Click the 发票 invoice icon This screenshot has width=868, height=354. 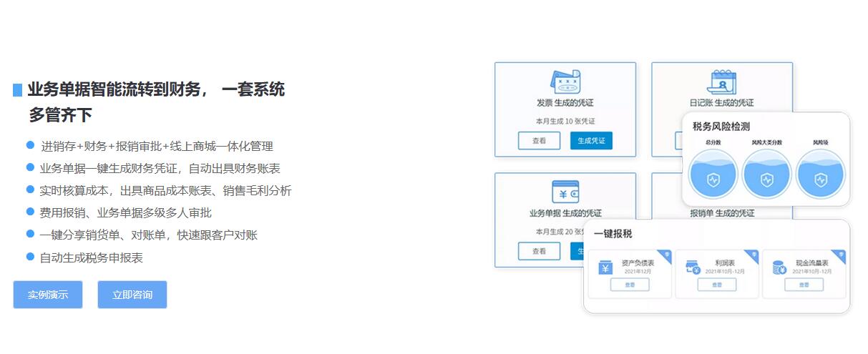565,82
